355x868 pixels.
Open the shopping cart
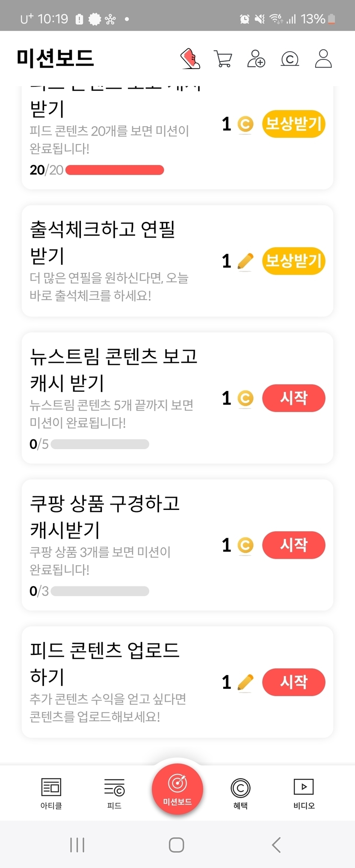pos(223,59)
